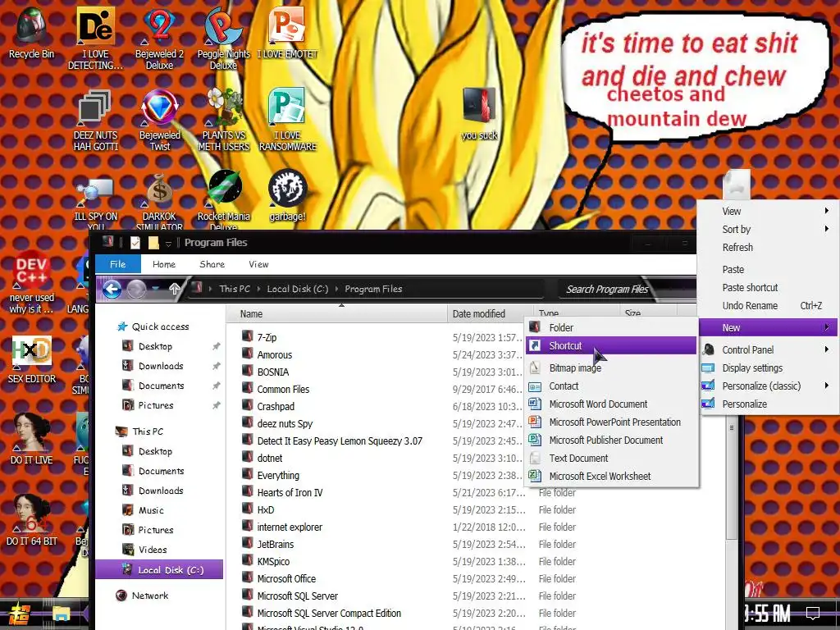Choose Folder from the New submenu
Screen dimensions: 840x630
[611, 327]
